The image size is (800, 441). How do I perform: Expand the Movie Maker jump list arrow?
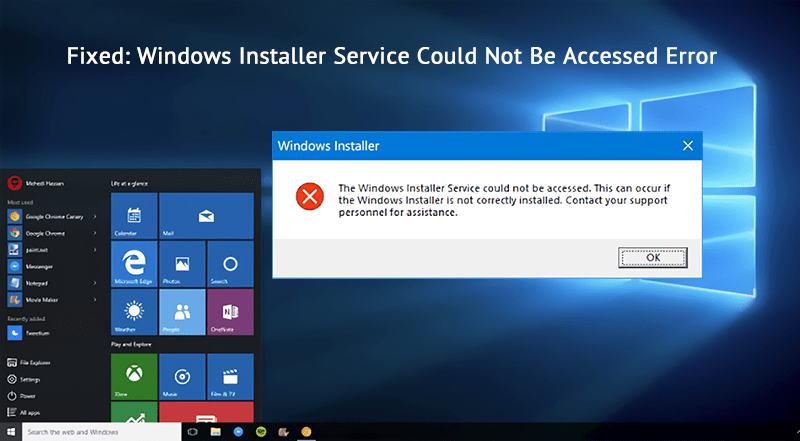(95, 300)
